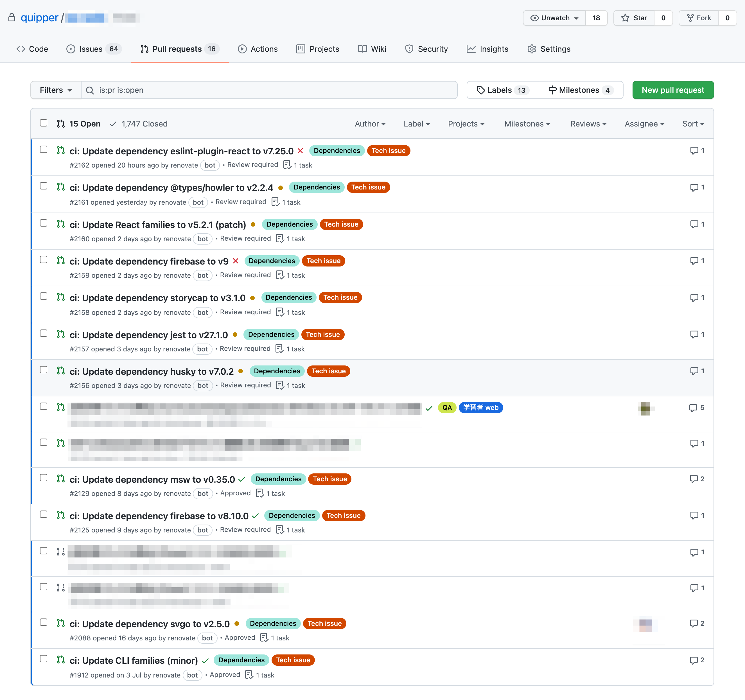Select checkbox for svgo v2.5.0 PR
The width and height of the screenshot is (745, 700).
[44, 622]
